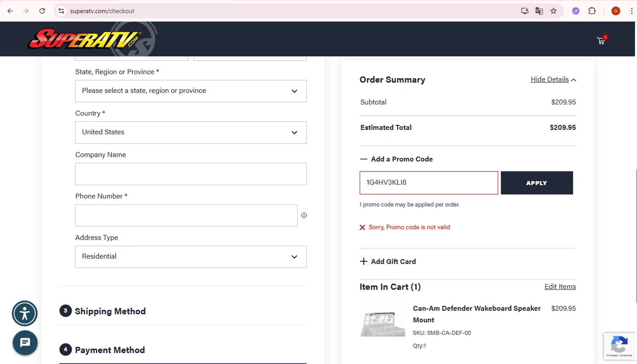The width and height of the screenshot is (637, 364).
Task: Open the shopping cart icon
Action: 601,41
